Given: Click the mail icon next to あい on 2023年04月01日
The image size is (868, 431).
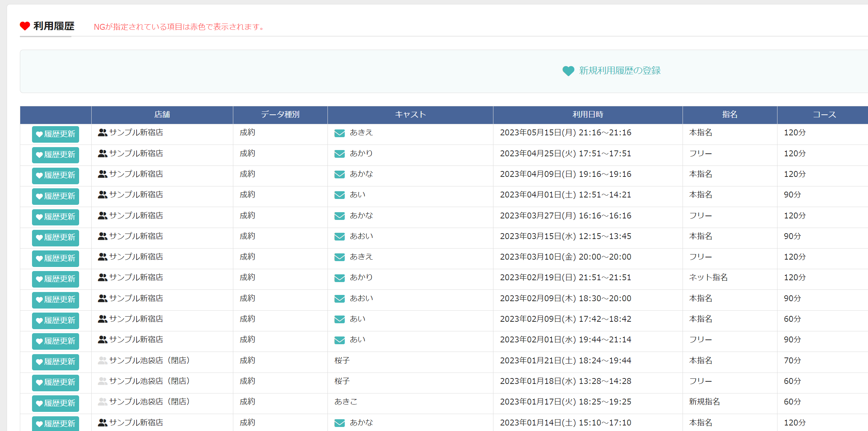Looking at the screenshot, I should [x=339, y=195].
